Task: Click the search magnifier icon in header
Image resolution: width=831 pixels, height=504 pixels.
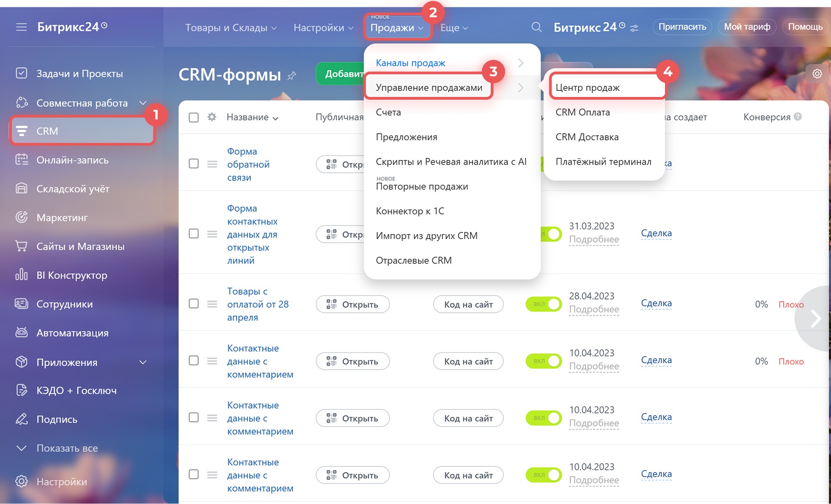Action: click(x=536, y=27)
